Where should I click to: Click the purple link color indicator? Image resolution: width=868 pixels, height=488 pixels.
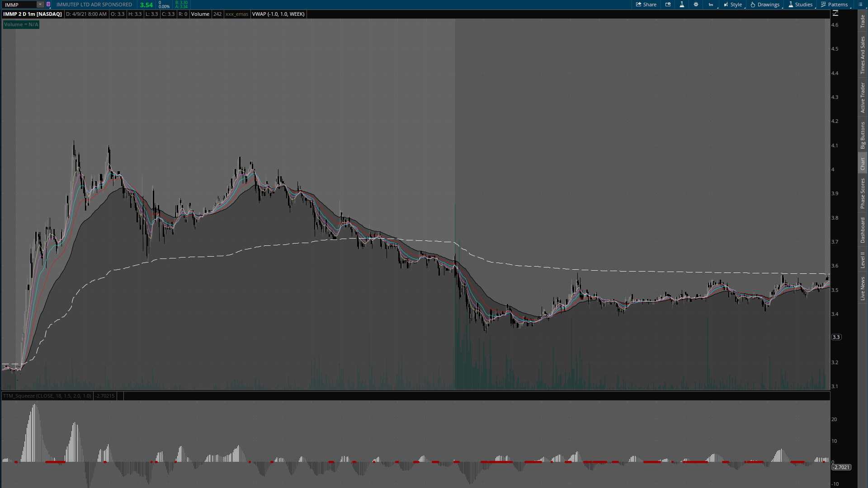tap(48, 5)
